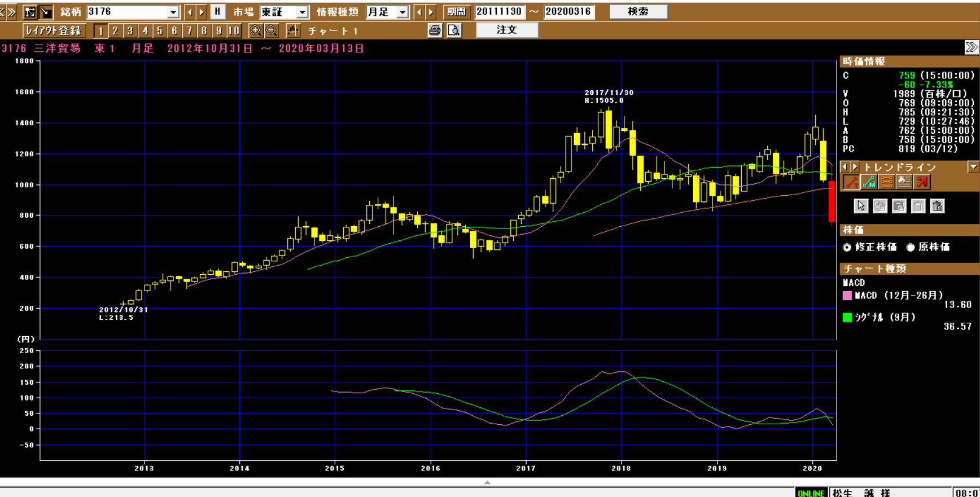This screenshot has height=497, width=980.
Task: Select layout tab 8
Action: pos(204,31)
